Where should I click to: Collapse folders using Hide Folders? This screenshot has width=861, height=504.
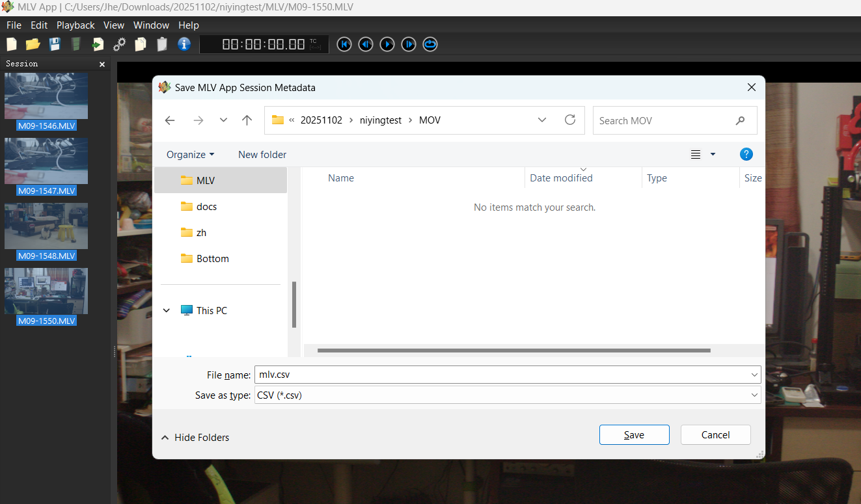point(195,438)
